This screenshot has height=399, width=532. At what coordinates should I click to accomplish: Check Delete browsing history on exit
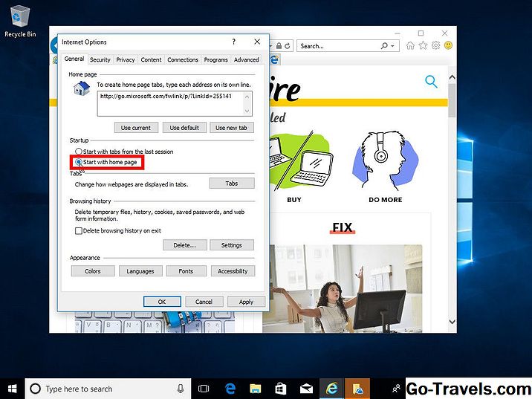117,231
